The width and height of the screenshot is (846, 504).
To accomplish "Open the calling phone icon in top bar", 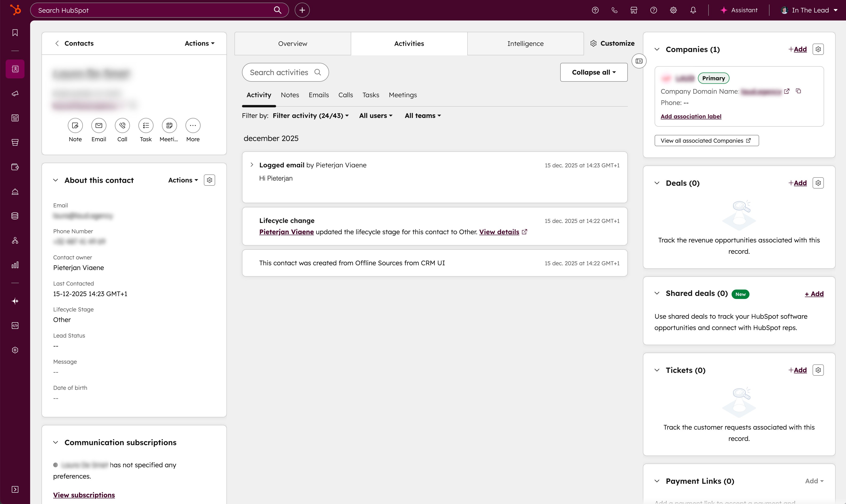I will [614, 10].
